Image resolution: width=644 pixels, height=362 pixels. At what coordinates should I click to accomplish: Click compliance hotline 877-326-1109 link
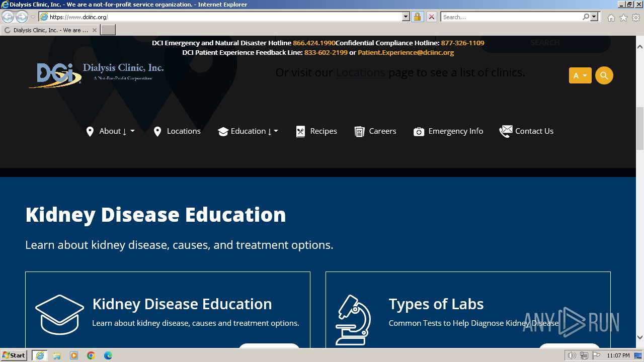coord(462,43)
